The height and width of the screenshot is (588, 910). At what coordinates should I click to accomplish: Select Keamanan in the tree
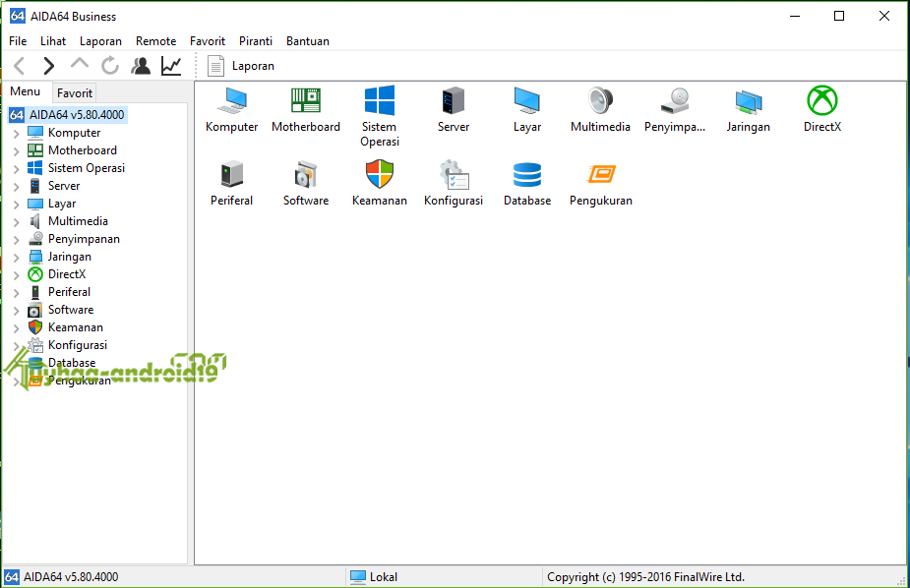tap(76, 327)
